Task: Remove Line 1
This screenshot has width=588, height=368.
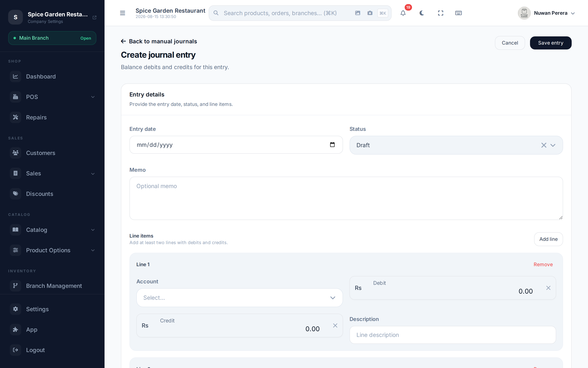Action: (543, 264)
